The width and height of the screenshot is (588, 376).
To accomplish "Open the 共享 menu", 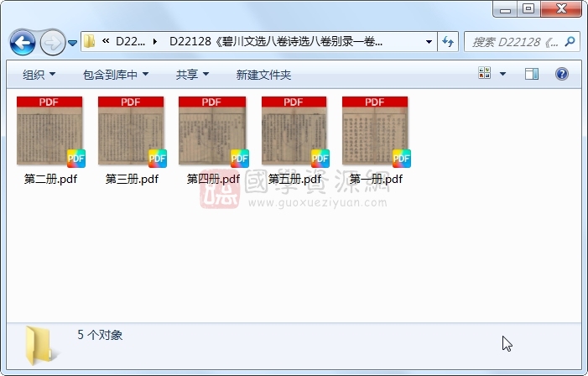I will 192,75.
